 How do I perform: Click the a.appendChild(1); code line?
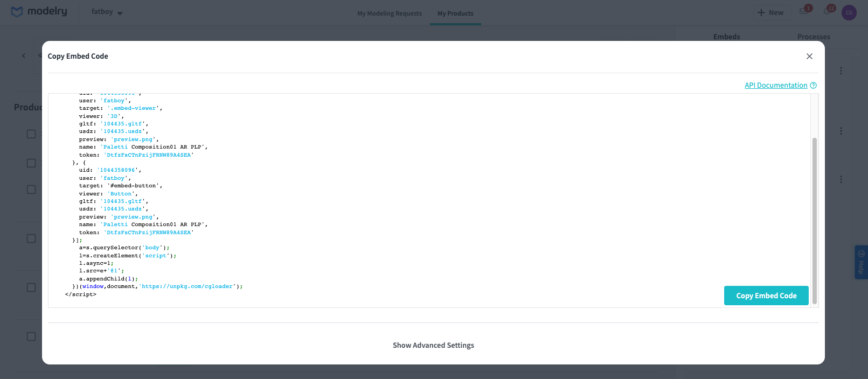click(x=108, y=279)
